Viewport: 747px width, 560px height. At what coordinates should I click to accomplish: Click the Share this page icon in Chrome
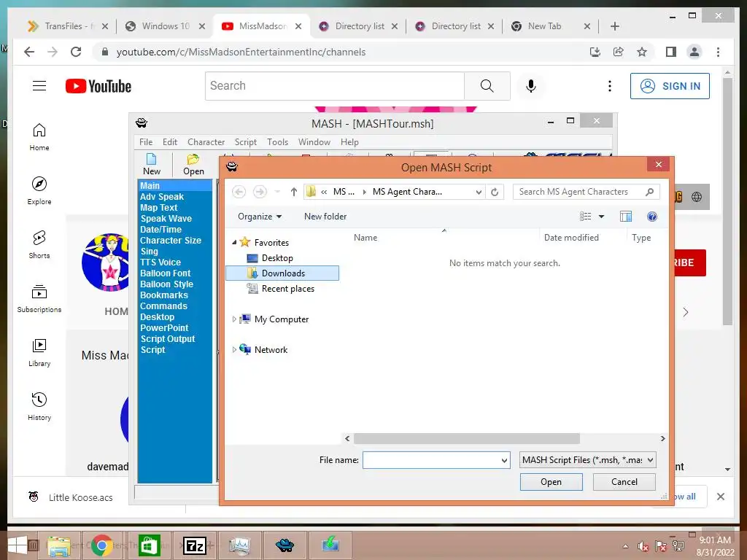pos(619,52)
